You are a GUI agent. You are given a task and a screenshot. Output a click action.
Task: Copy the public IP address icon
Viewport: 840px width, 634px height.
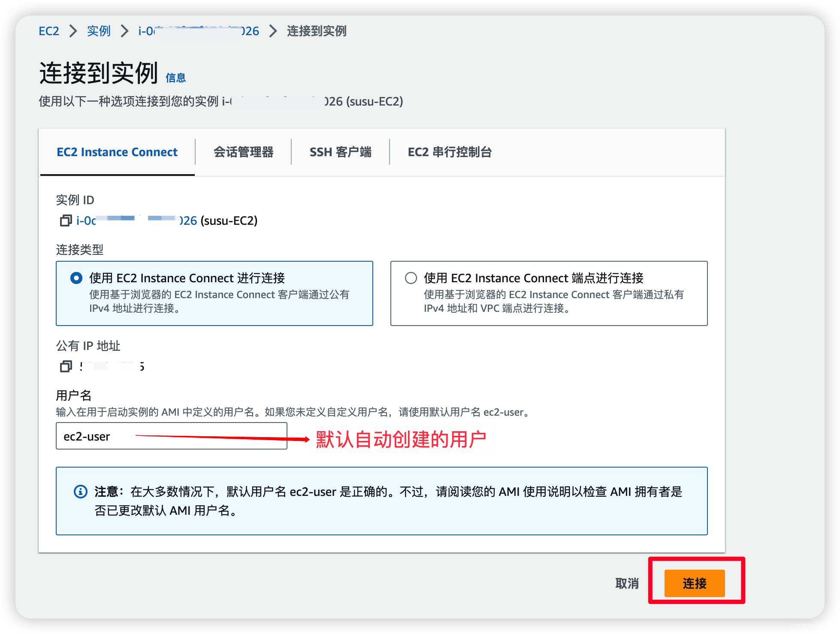[x=66, y=366]
